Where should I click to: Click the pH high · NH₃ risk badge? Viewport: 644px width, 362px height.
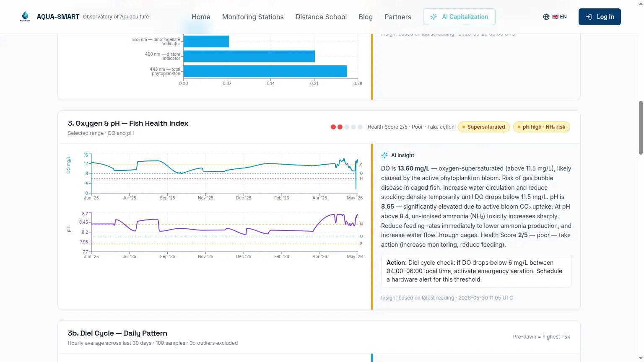click(x=541, y=127)
